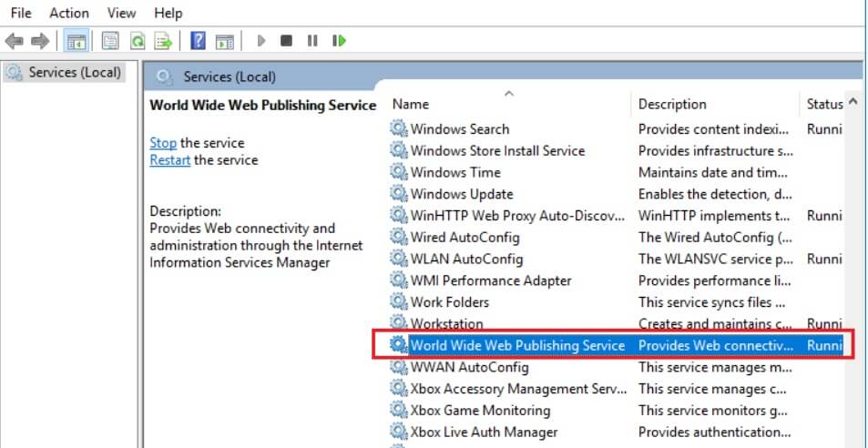Select Services (Local) in the console tree

tap(65, 73)
